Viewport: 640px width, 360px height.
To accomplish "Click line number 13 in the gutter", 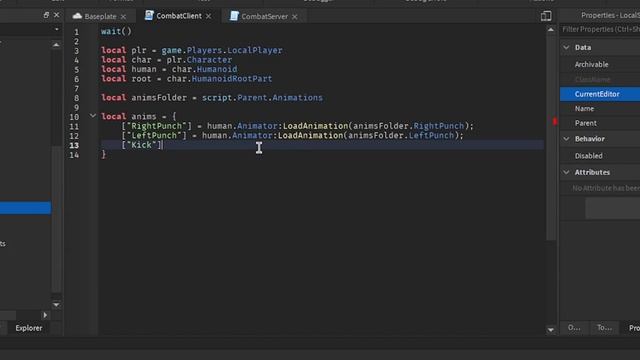I will [74, 145].
